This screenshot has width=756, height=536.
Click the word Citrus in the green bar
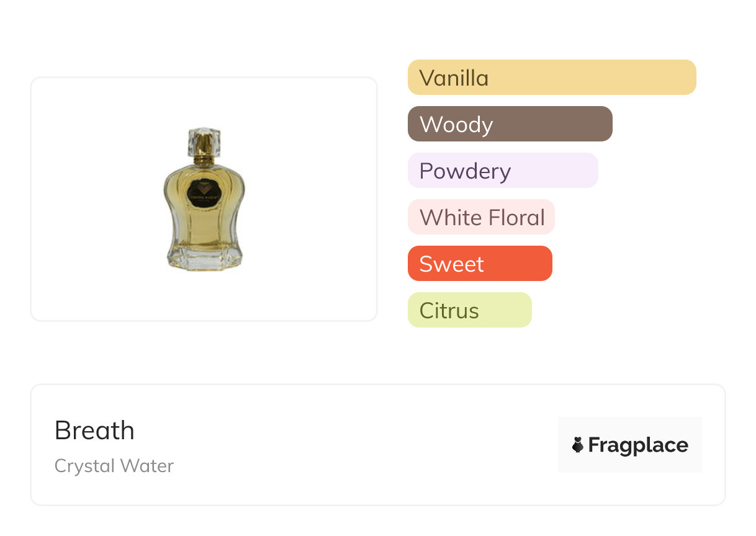pos(449,311)
